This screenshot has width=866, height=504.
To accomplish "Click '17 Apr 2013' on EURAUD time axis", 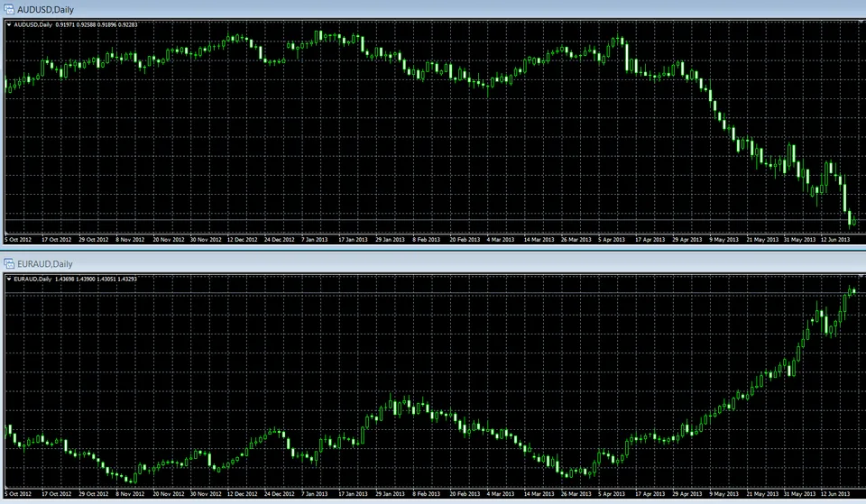I will [x=650, y=494].
